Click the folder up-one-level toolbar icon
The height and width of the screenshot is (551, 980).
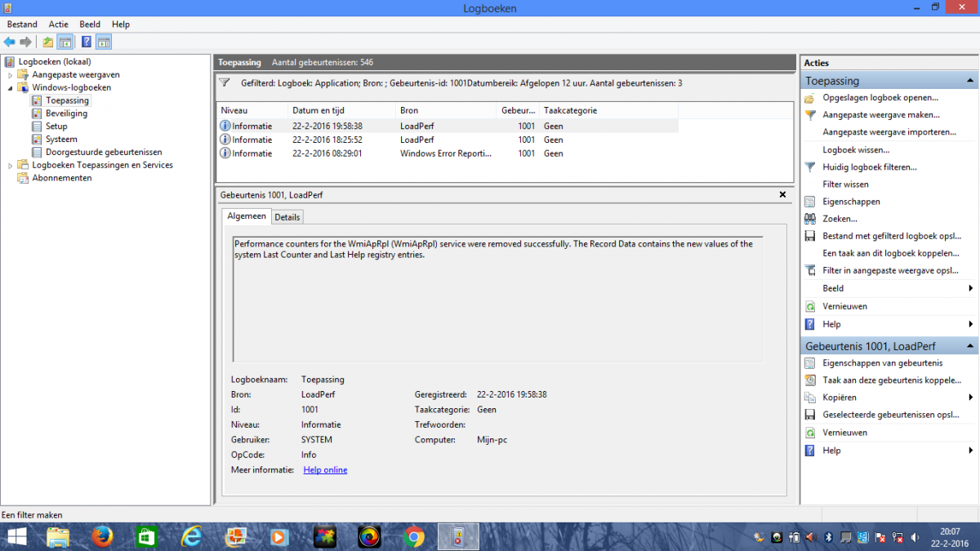coord(48,42)
